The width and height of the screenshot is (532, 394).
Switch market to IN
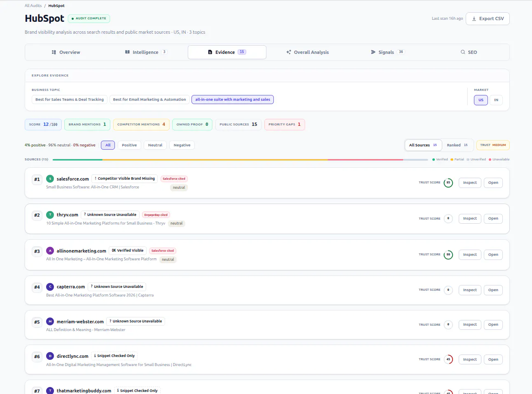[496, 100]
